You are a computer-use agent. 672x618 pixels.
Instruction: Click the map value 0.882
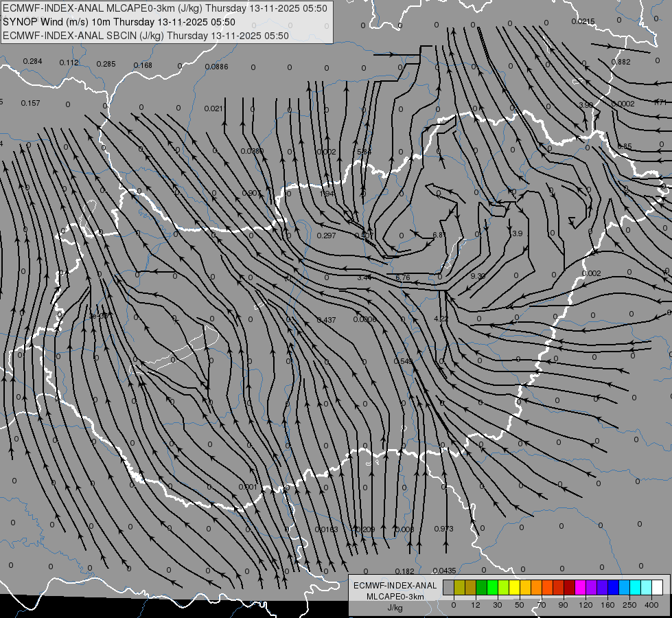(x=621, y=62)
